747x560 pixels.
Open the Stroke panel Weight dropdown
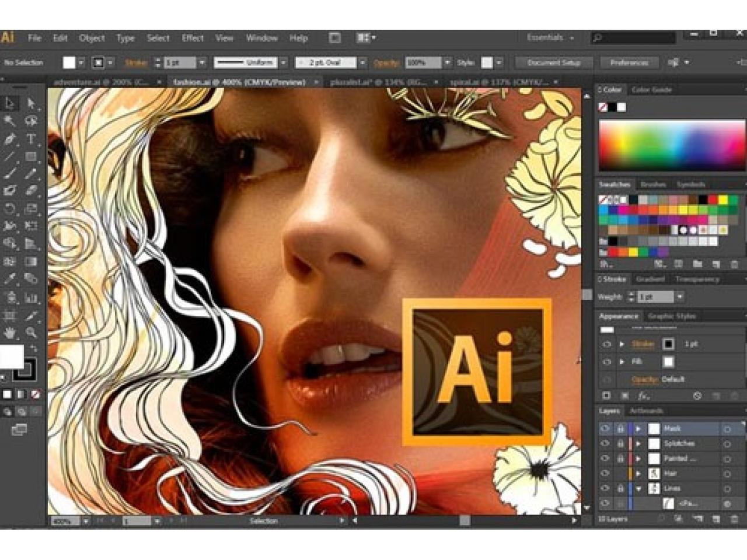679,297
